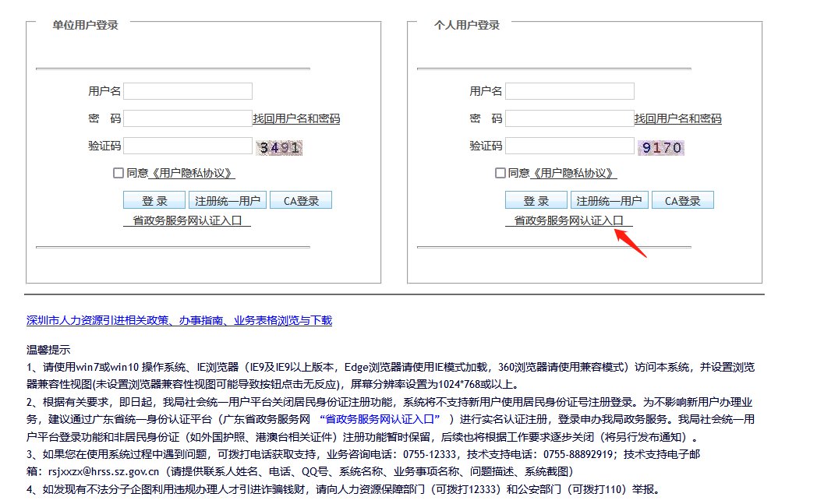Click 注册统一用户 button in 单位用户登录
The image size is (817, 504).
[227, 200]
